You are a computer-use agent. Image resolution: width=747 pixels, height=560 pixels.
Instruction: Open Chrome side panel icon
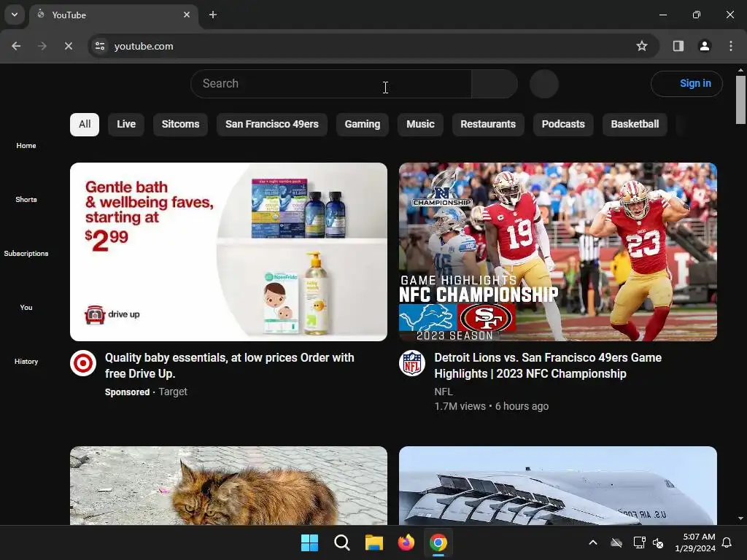pos(678,46)
